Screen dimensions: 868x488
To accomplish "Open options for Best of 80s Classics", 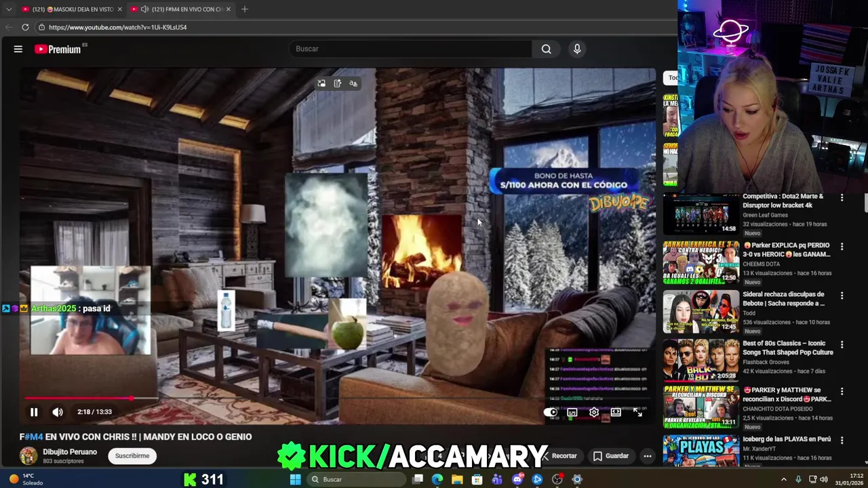I will (x=842, y=344).
